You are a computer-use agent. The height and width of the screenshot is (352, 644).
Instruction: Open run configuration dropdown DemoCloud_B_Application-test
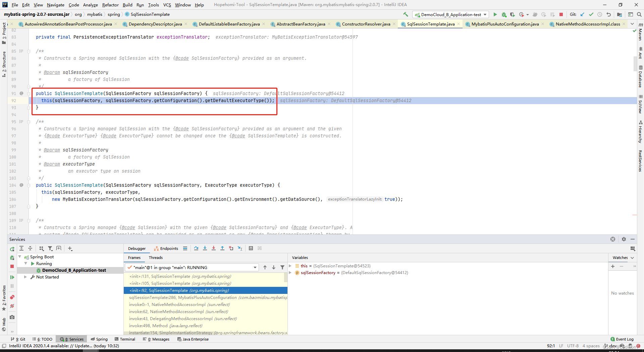click(451, 14)
